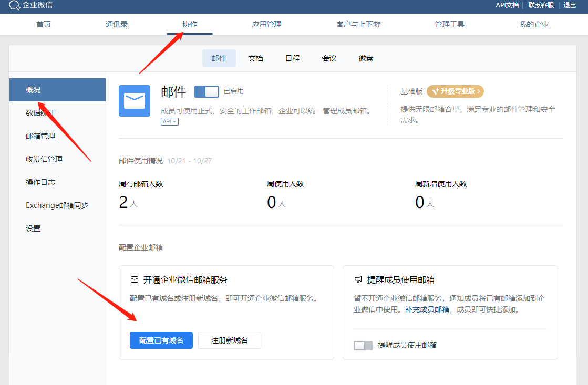Open the 管理工具 navigation tab
Viewport: 588px width, 385px height.
[450, 24]
